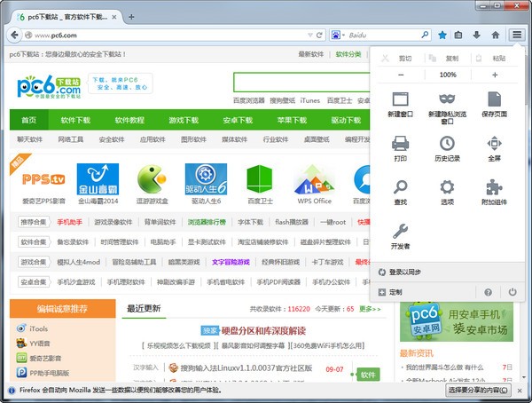
Task: Click the Print icon in menu
Action: point(400,143)
